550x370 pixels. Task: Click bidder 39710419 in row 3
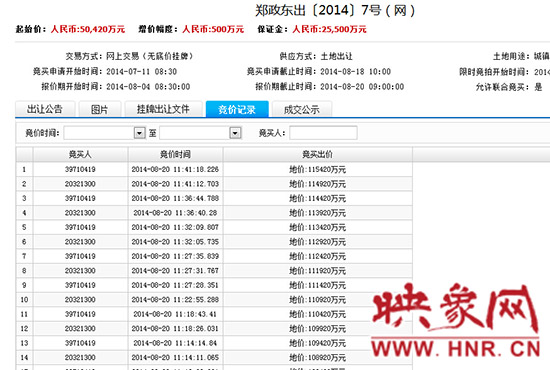pos(80,198)
